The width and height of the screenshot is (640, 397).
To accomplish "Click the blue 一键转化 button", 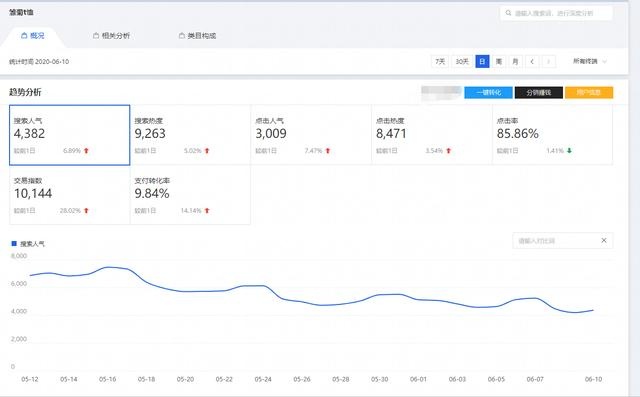I will click(489, 93).
